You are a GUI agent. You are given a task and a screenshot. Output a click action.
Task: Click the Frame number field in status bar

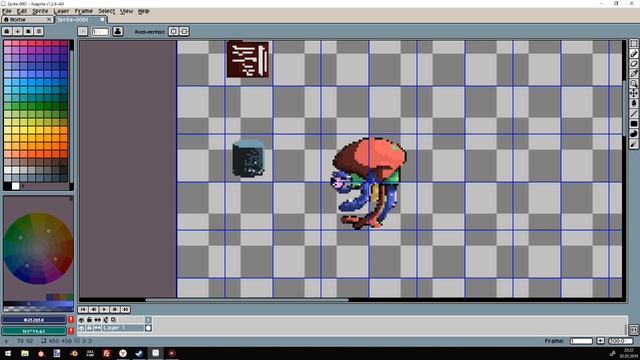581,340
